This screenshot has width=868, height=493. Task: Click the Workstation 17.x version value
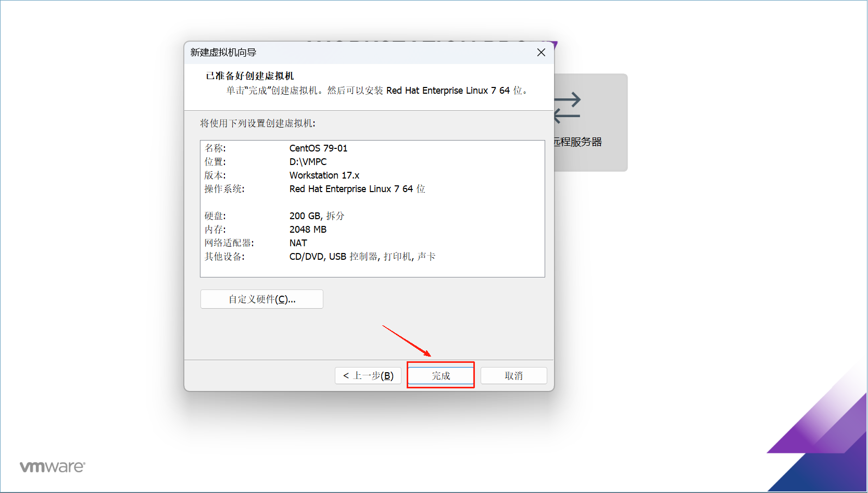pos(324,175)
